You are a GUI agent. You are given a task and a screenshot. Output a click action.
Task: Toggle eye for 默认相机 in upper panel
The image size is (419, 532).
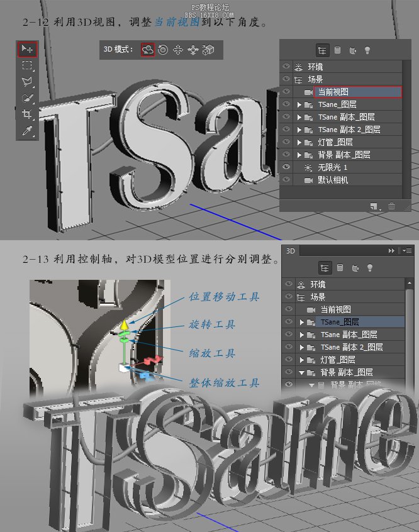click(286, 179)
